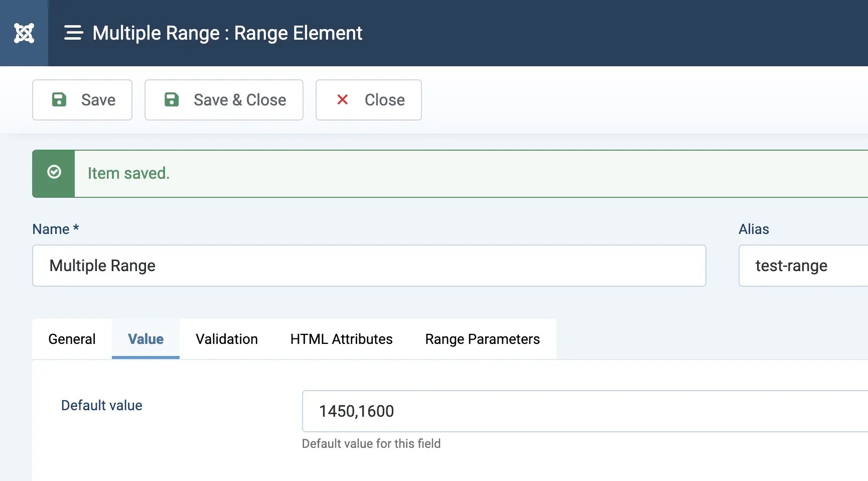This screenshot has width=868, height=481.
Task: Toggle the sidebar menu hamburger icon
Action: click(x=73, y=33)
